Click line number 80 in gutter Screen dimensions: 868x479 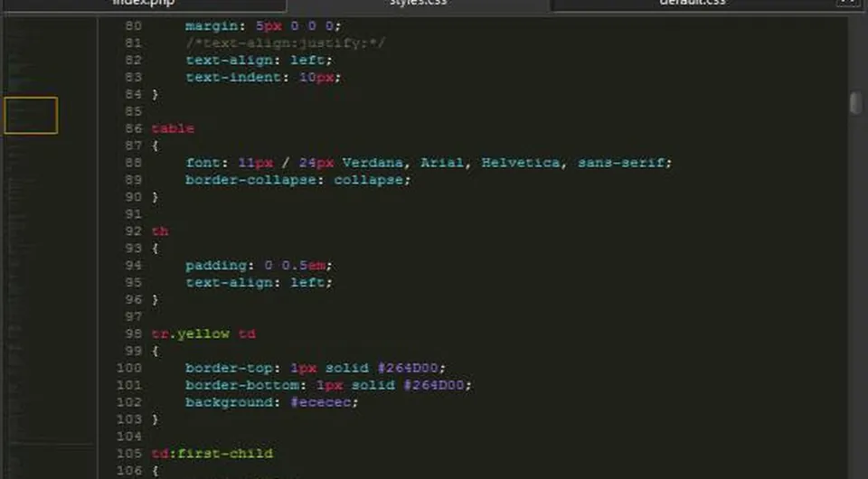coord(134,26)
